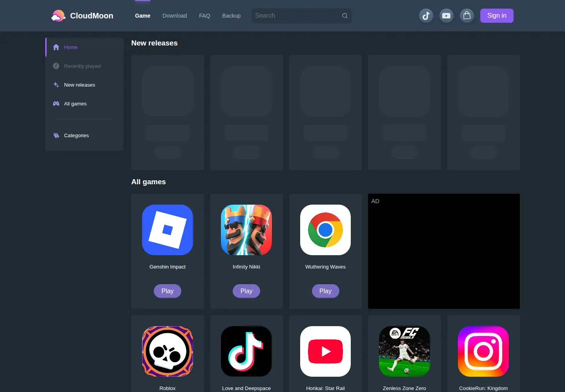Viewport: 565px width, 392px height.
Task: Open the FC Mobile icon labeled Zenless Zone Zero
Action: click(405, 351)
